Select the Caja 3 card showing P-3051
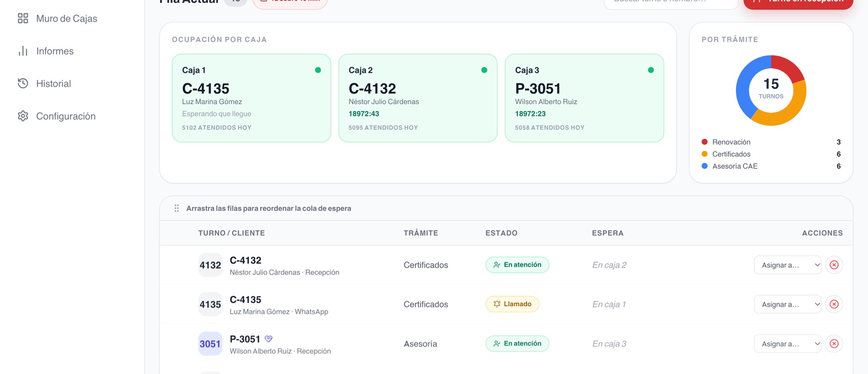Viewport: 868px width, 374px height. (x=584, y=98)
